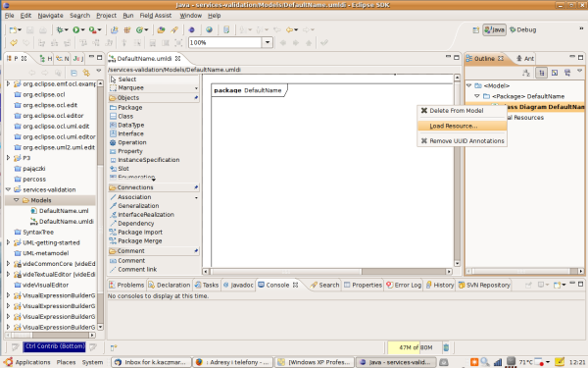Image resolution: width=588 pixels, height=368 pixels.
Task: Click the Debug bug toolbar icon
Action: (x=59, y=29)
